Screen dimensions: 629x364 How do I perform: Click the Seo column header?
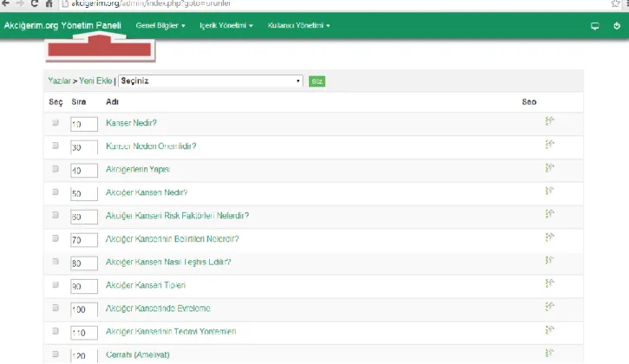529,101
